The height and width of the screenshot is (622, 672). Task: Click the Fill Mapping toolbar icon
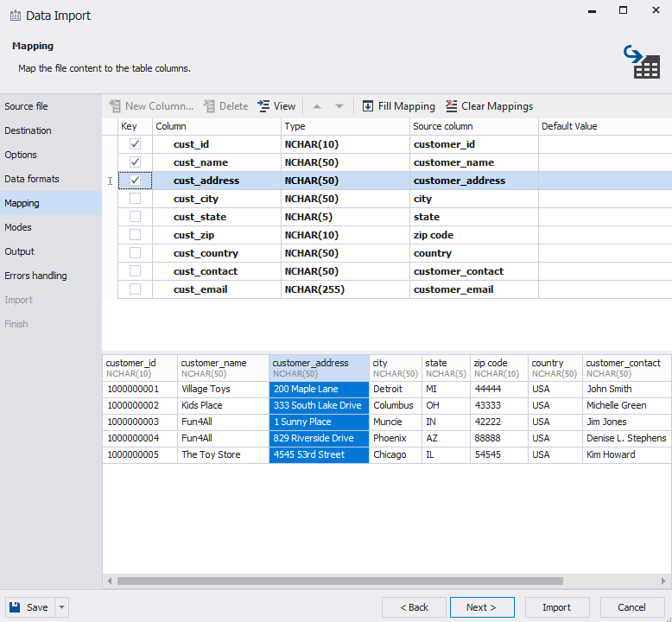tap(368, 106)
